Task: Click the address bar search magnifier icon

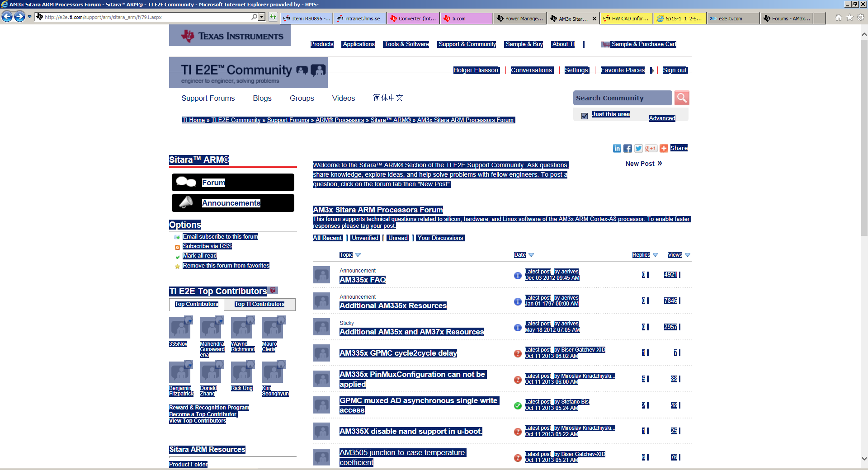Action: tap(255, 17)
